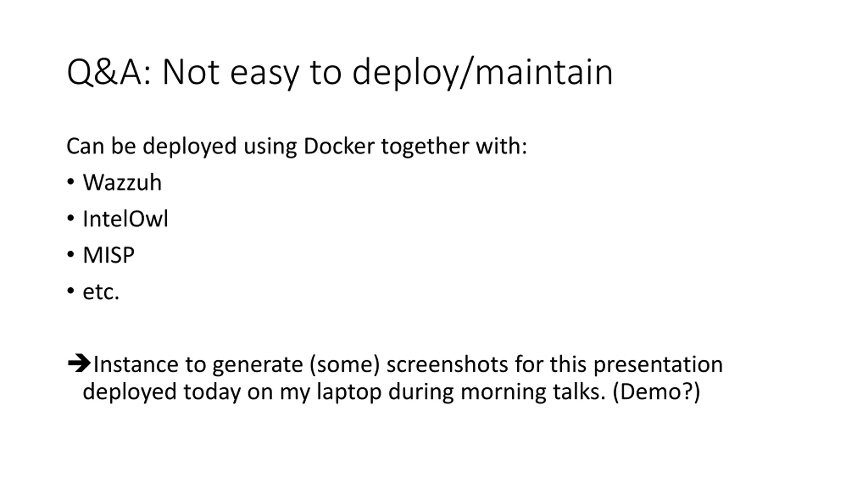Click the slide title starting with Q&A

[x=340, y=73]
